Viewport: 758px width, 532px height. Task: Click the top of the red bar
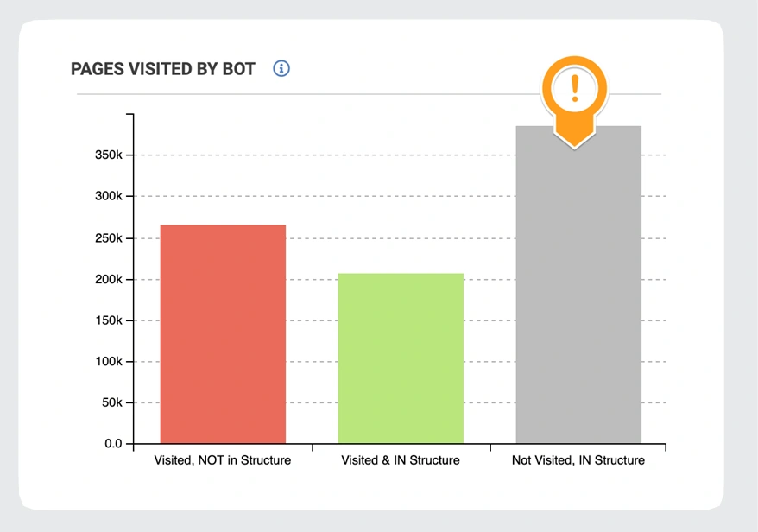223,227
